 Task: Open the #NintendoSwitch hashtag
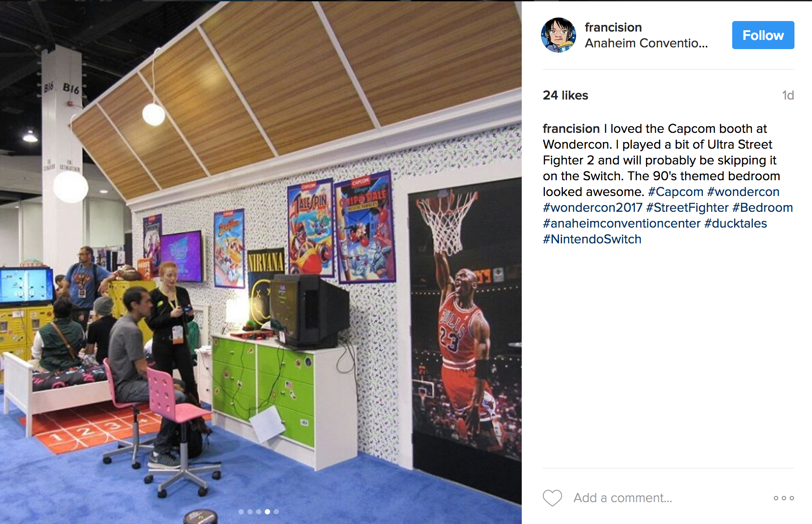[x=592, y=239]
